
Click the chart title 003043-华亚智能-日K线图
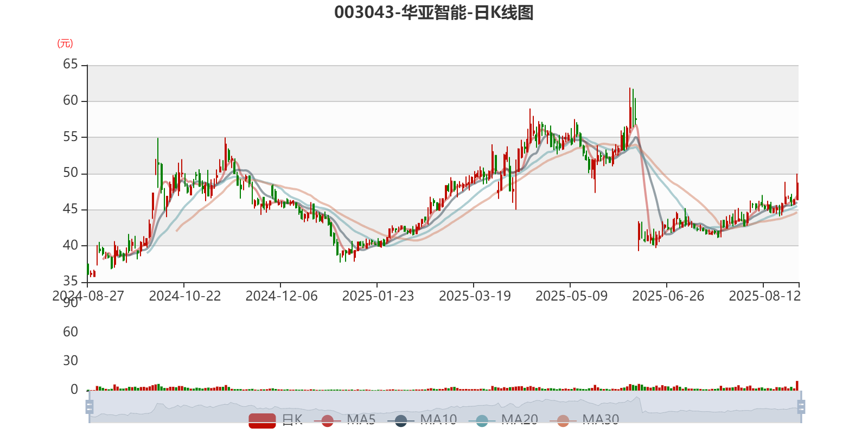(x=434, y=12)
